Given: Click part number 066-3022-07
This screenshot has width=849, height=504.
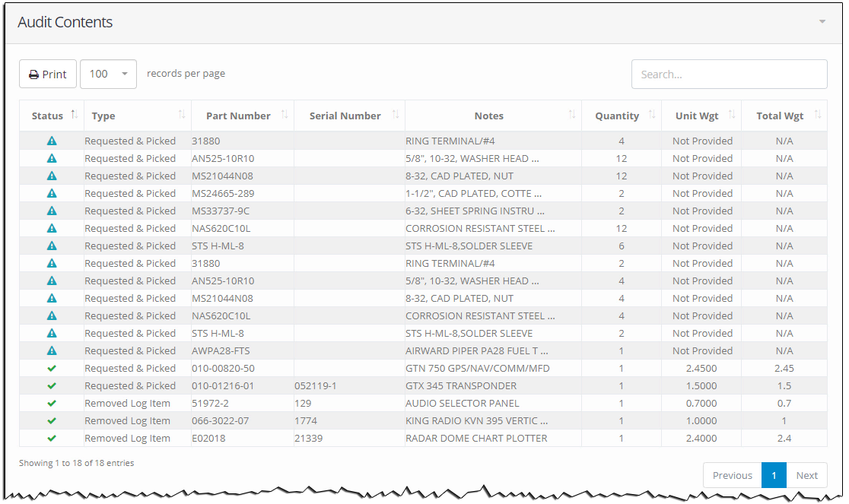Looking at the screenshot, I should 221,420.
